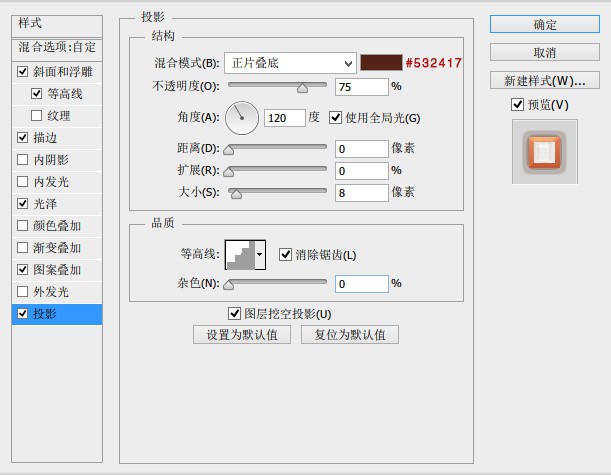Enable the 内阴影 checkbox
611x475 pixels.
[x=23, y=159]
